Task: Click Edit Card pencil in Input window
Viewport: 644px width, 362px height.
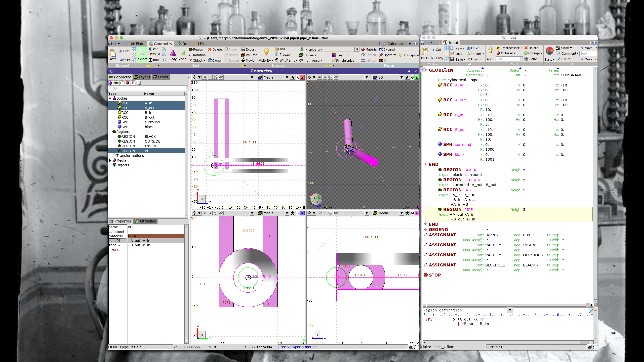Action: coord(566,59)
